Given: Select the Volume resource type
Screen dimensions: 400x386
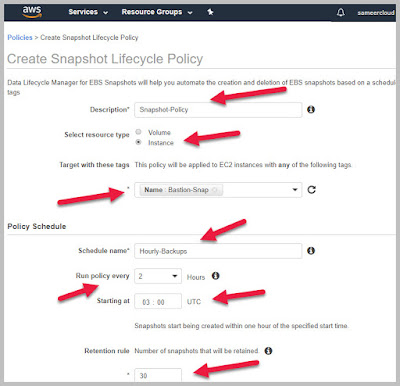Looking at the screenshot, I should 138,132.
